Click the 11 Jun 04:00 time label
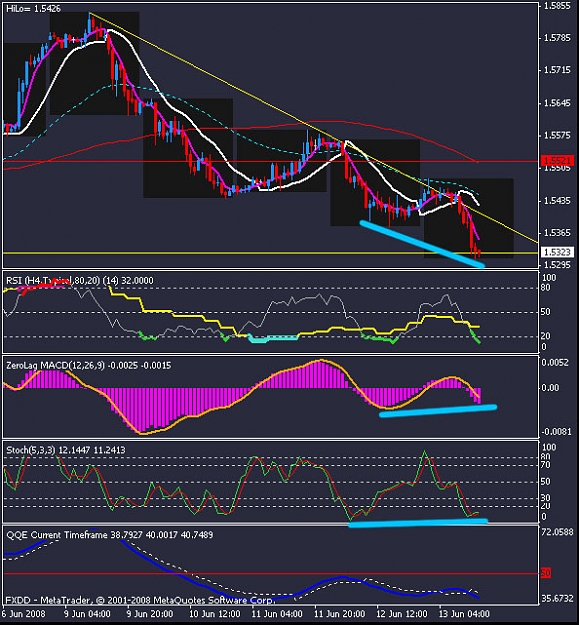 click(x=277, y=614)
